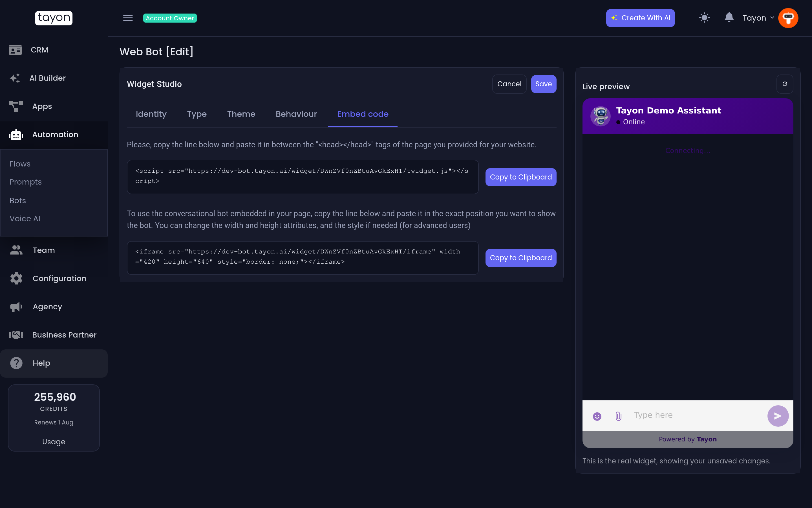Open CRM in the sidebar
The image size is (812, 508).
54,50
